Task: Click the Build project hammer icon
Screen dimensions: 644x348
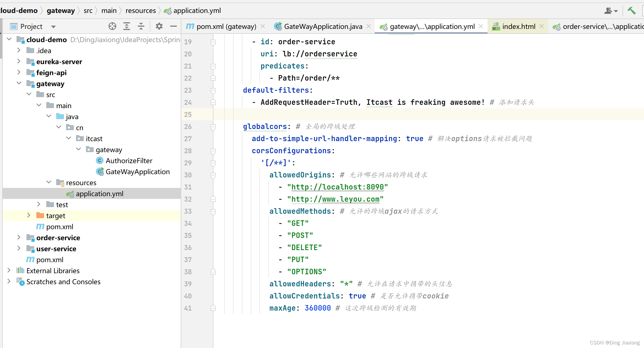Action: (631, 11)
